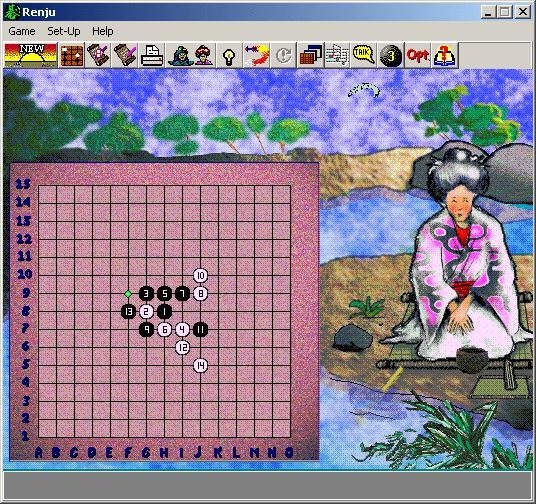Select the two players opponents icon
Viewport: 536px width, 504px height.
(x=191, y=55)
